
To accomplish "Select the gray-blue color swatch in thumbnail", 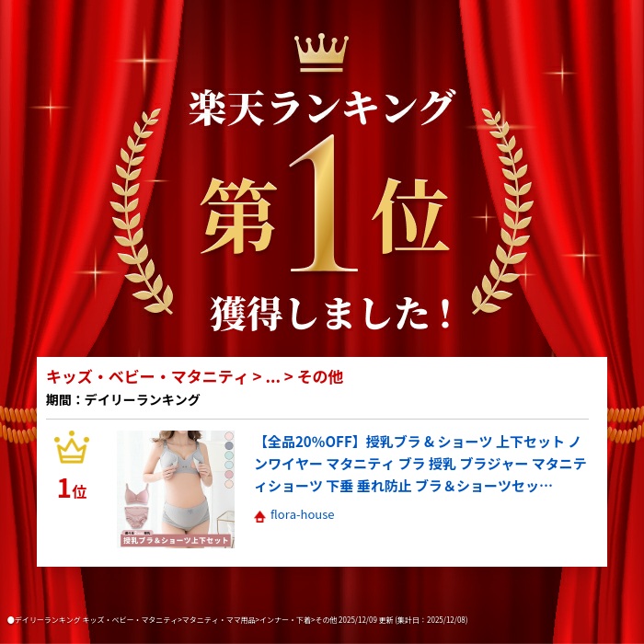I will [x=229, y=445].
